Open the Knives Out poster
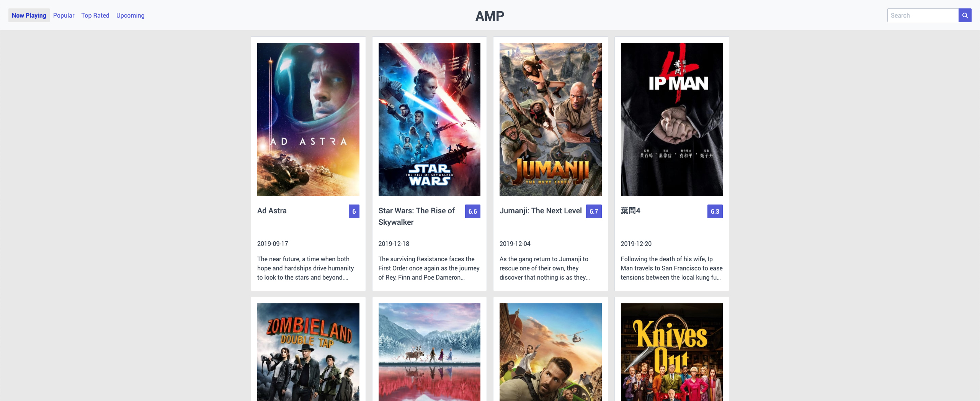This screenshot has width=980, height=401. [x=671, y=352]
